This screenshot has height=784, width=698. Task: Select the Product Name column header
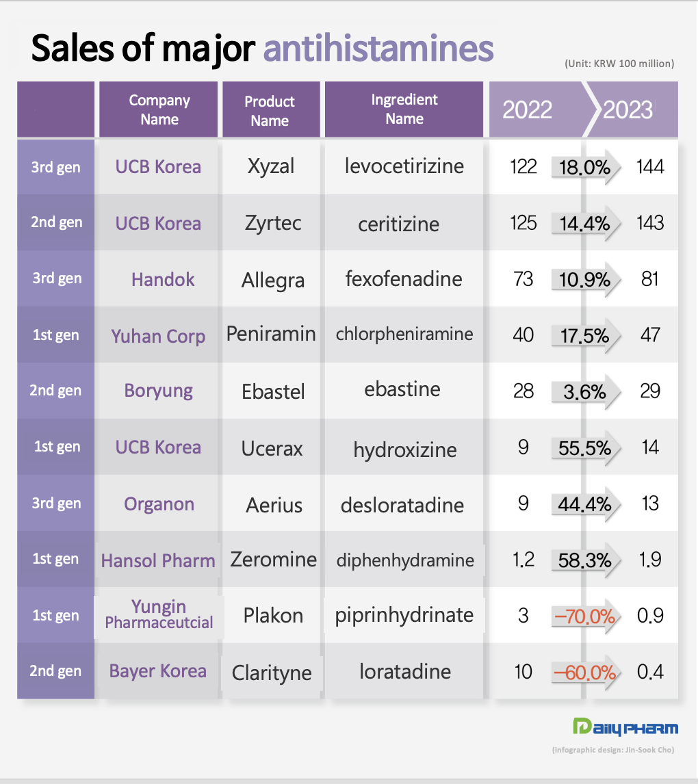[270, 110]
